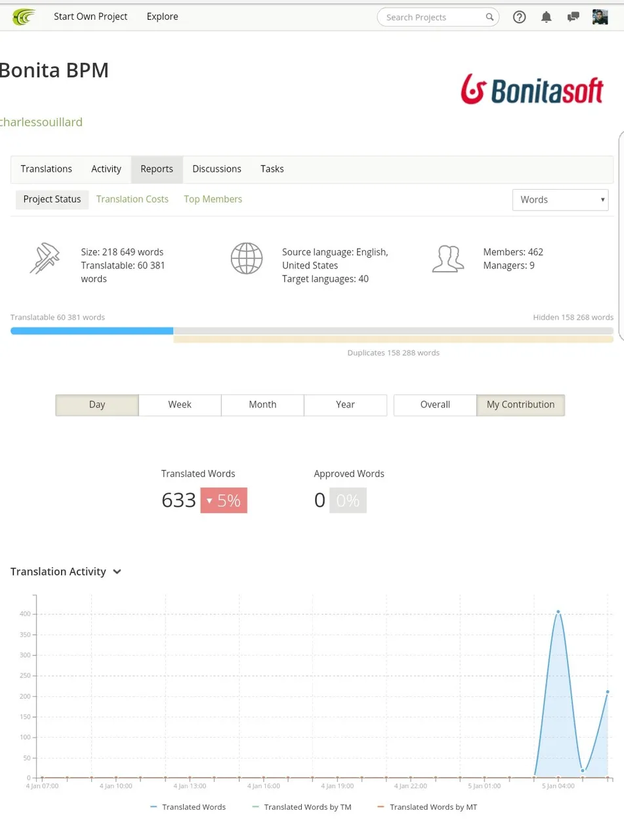Screen dimensions: 624x840
Task: Click the Bonita BPM title
Action: pos(54,70)
